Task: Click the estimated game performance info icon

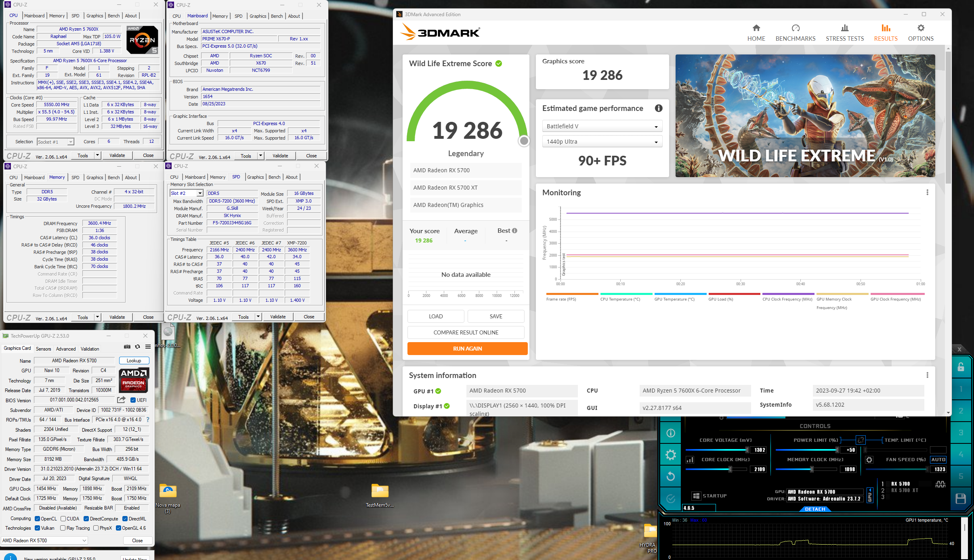Action: pyautogui.click(x=658, y=108)
